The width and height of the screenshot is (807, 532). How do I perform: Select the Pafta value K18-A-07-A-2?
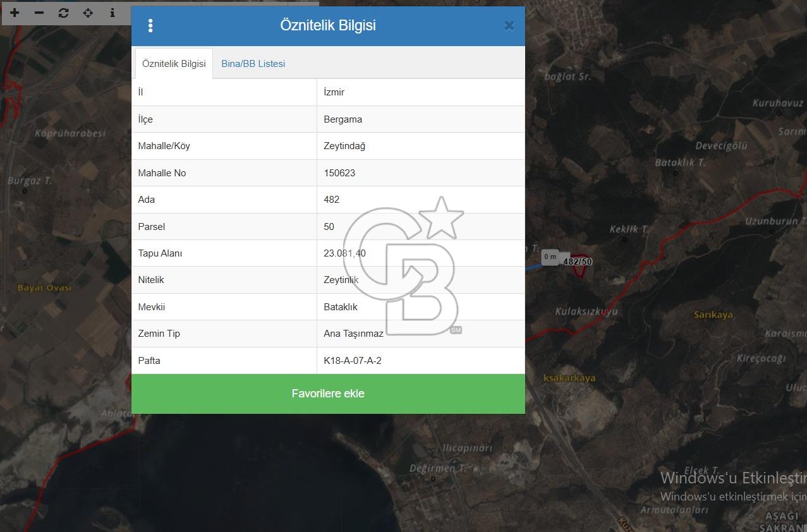(353, 361)
